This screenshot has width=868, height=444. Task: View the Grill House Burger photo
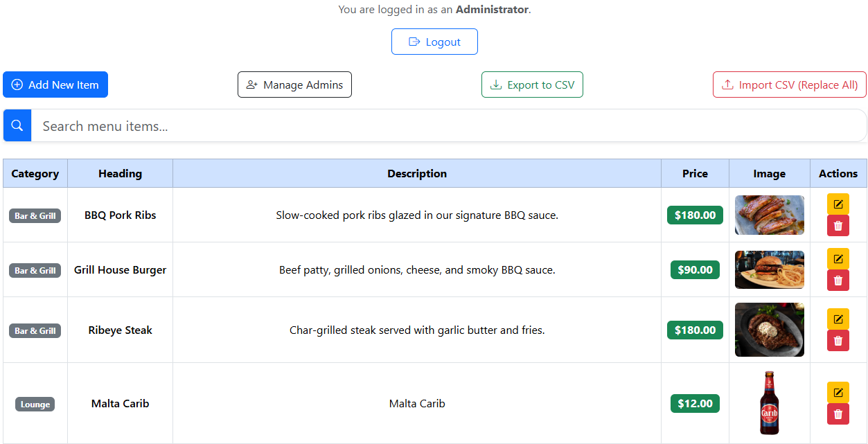pos(769,269)
